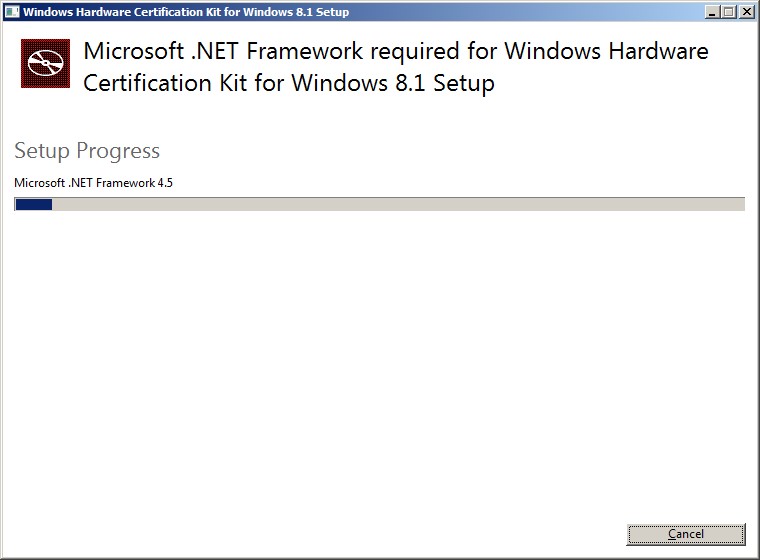Close the Certification Kit Setup window
760x560 pixels.
(x=747, y=12)
